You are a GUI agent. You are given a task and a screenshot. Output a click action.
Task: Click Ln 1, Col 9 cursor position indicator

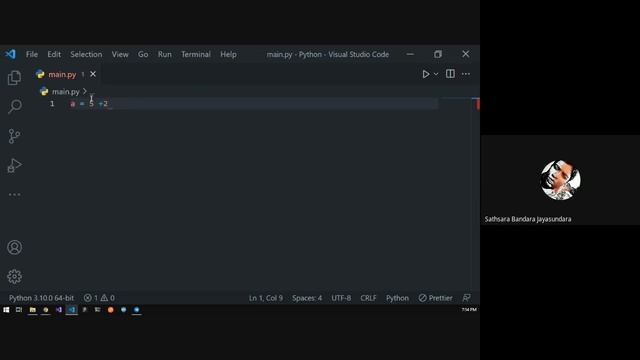click(x=266, y=298)
